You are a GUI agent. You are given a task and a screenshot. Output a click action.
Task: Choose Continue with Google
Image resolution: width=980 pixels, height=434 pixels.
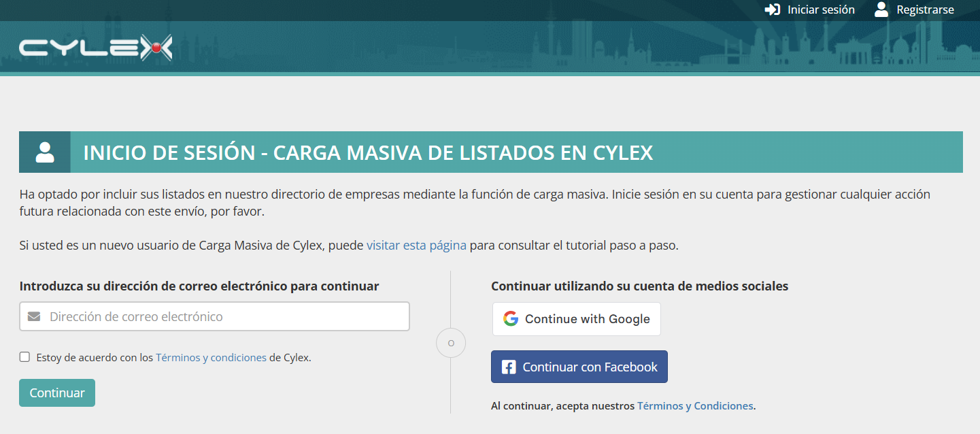click(577, 319)
